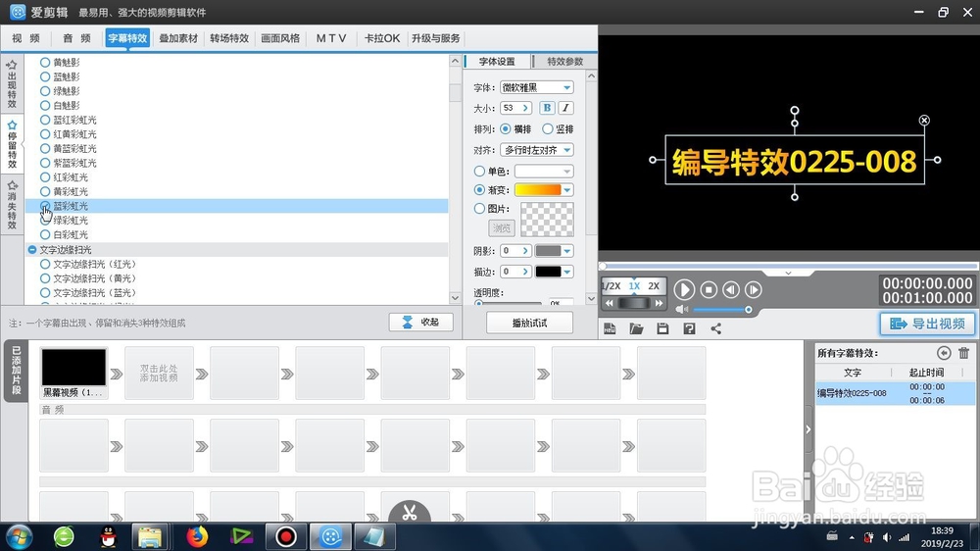Click the system tray volume icon
The image size is (980, 551).
click(887, 537)
